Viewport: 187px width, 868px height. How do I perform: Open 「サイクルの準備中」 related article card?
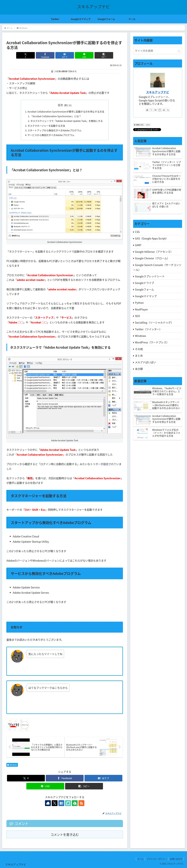click(36, 747)
